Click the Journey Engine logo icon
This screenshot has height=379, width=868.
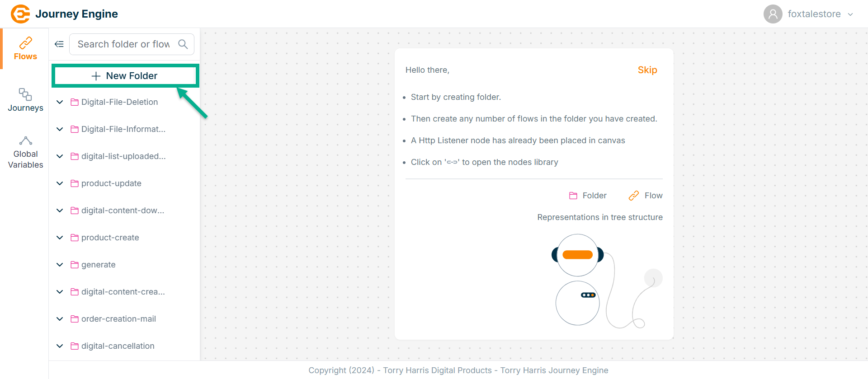click(x=20, y=14)
